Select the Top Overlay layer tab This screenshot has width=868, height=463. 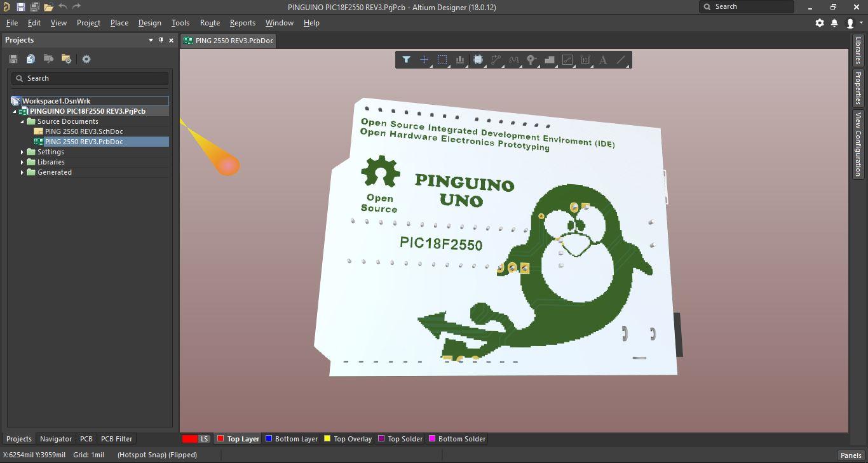[x=348, y=439]
